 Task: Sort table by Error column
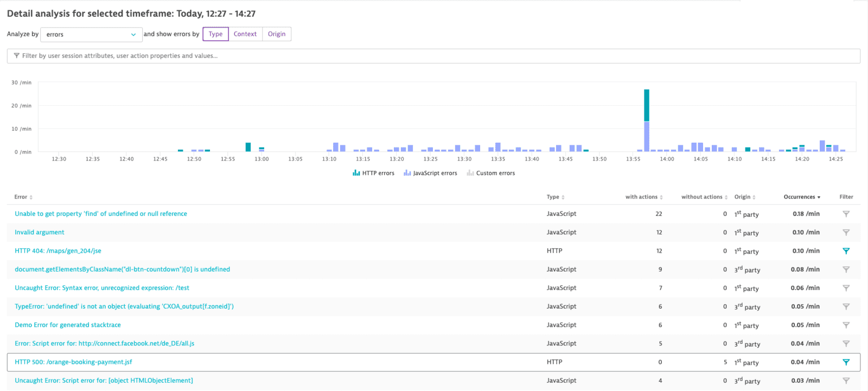pos(23,197)
